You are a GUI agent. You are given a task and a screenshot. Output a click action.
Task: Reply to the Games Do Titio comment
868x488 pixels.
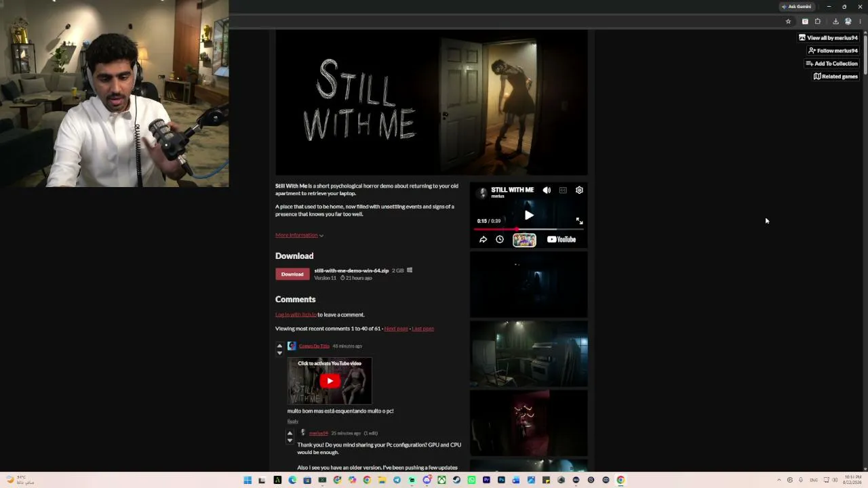[293, 422]
